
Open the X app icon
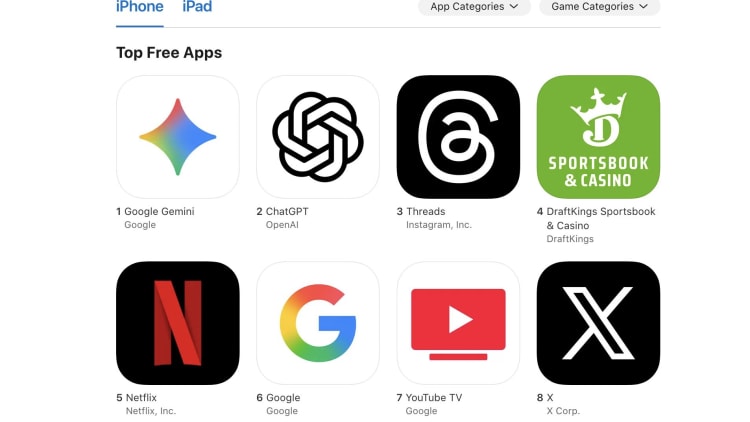point(598,323)
